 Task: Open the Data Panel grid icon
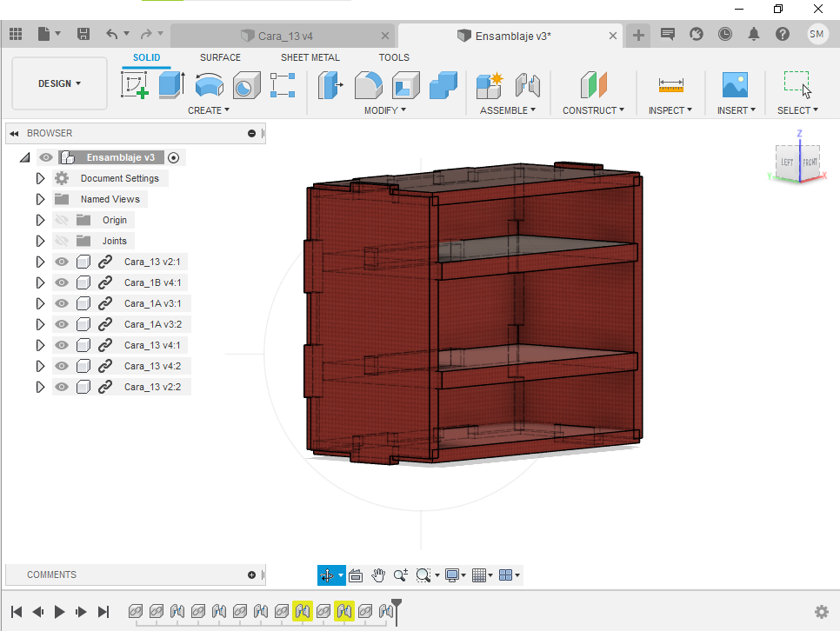click(x=16, y=34)
